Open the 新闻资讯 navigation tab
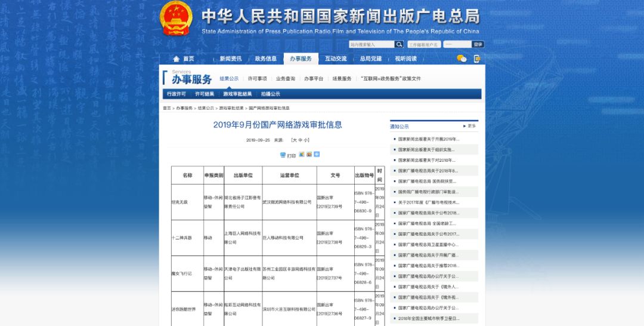The width and height of the screenshot is (644, 326). point(230,59)
